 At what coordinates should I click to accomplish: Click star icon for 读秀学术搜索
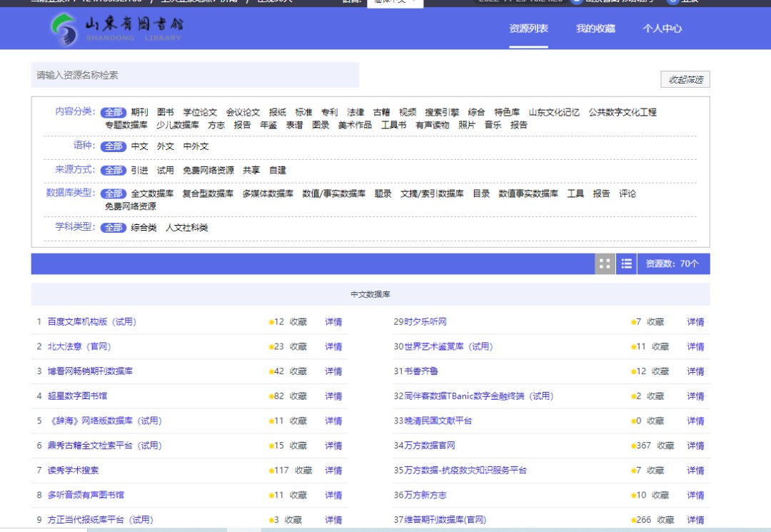point(271,471)
